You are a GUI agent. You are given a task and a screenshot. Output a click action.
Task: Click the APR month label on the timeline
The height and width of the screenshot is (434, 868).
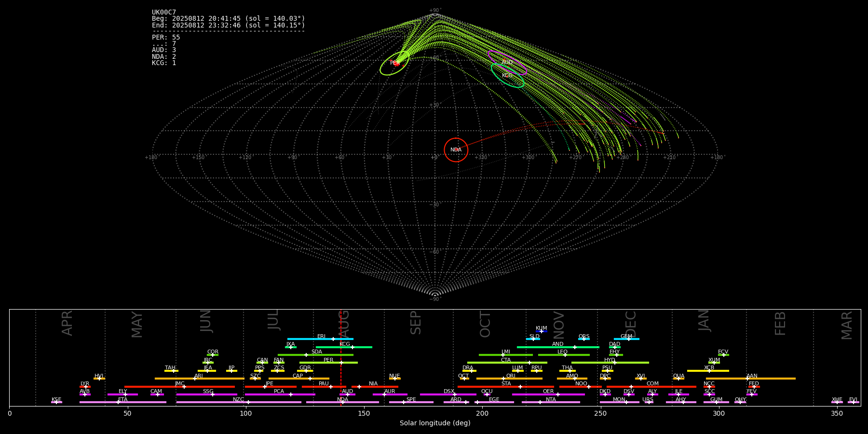click(68, 323)
